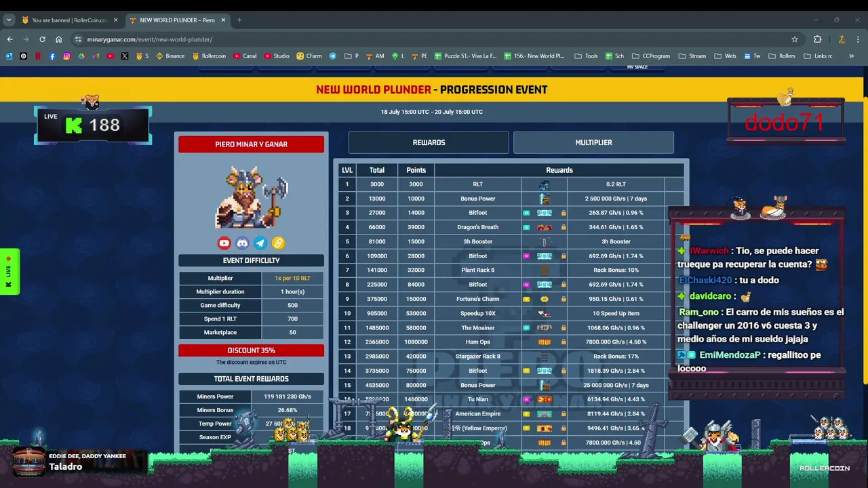The width and height of the screenshot is (868, 488).
Task: Click the 'Ham Ops' reward name in level 12
Action: click(x=477, y=342)
